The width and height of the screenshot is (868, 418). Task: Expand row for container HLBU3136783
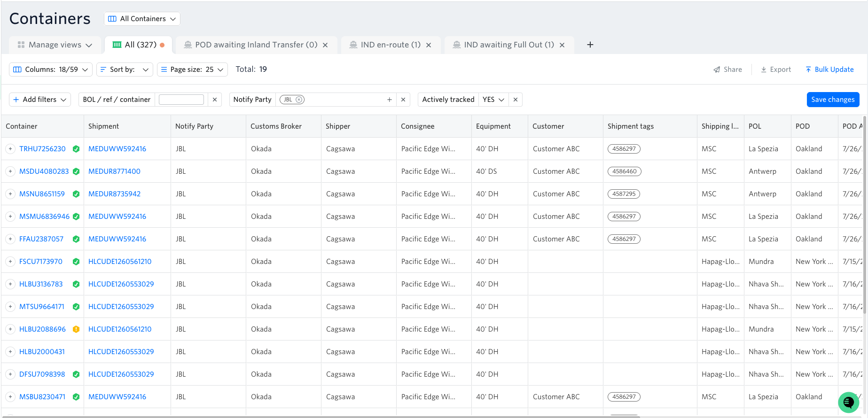tap(10, 284)
